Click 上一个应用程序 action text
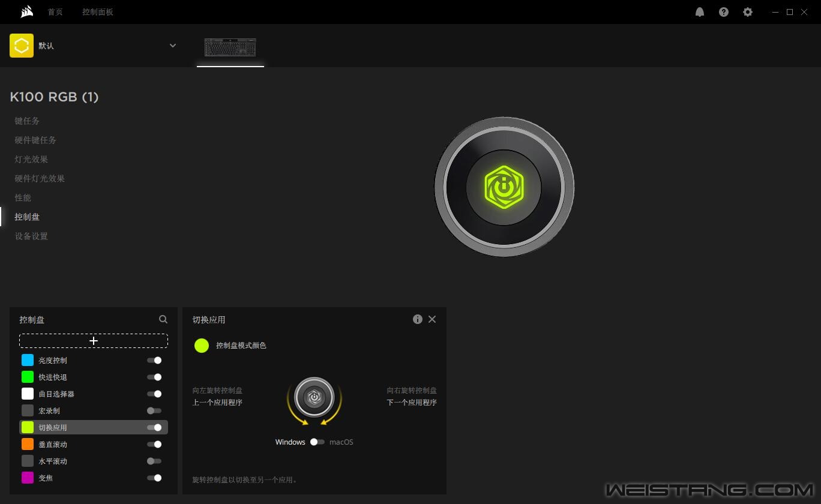The width and height of the screenshot is (821, 504). coord(217,403)
